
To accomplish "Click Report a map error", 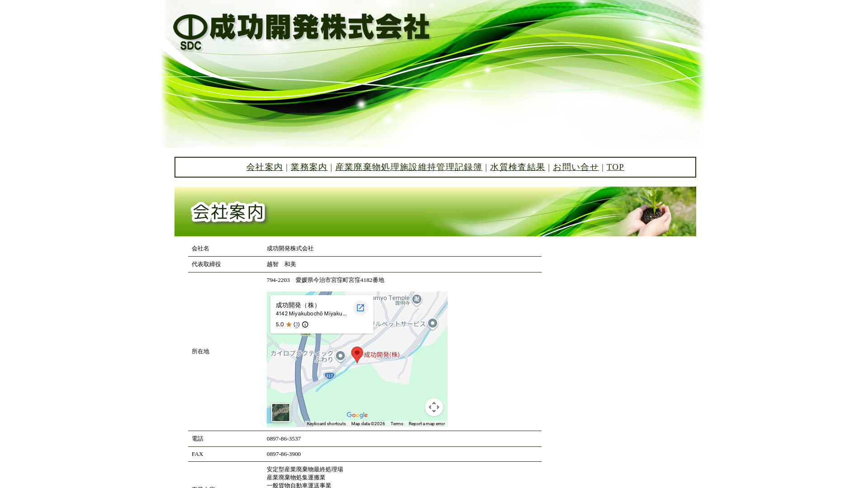I will point(426,424).
